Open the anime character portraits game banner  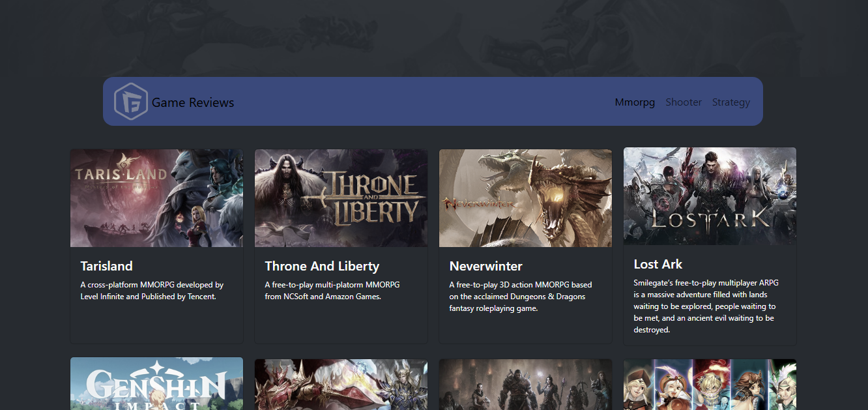[710, 385]
